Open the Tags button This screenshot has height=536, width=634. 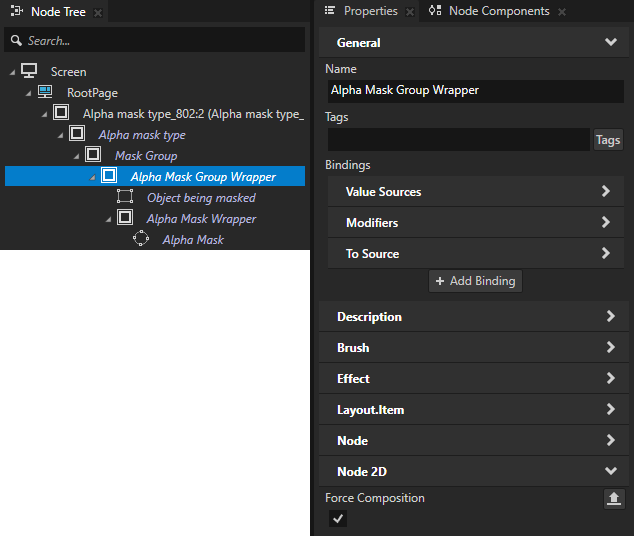pos(608,140)
